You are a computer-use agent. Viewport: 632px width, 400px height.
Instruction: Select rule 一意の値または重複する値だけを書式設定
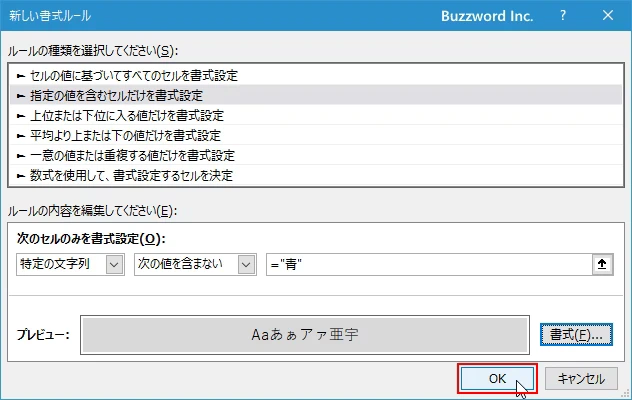pos(316,156)
